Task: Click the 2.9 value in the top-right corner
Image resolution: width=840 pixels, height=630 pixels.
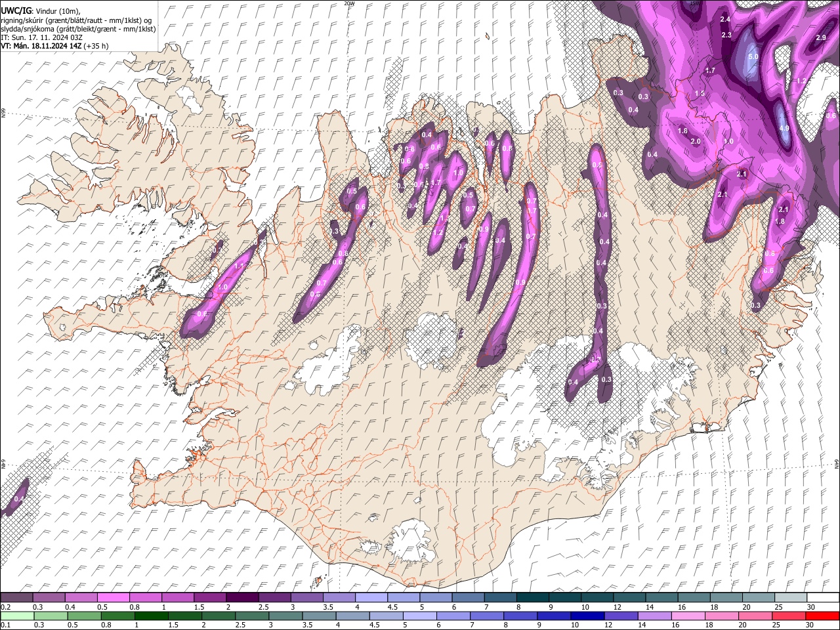Action: (x=820, y=37)
